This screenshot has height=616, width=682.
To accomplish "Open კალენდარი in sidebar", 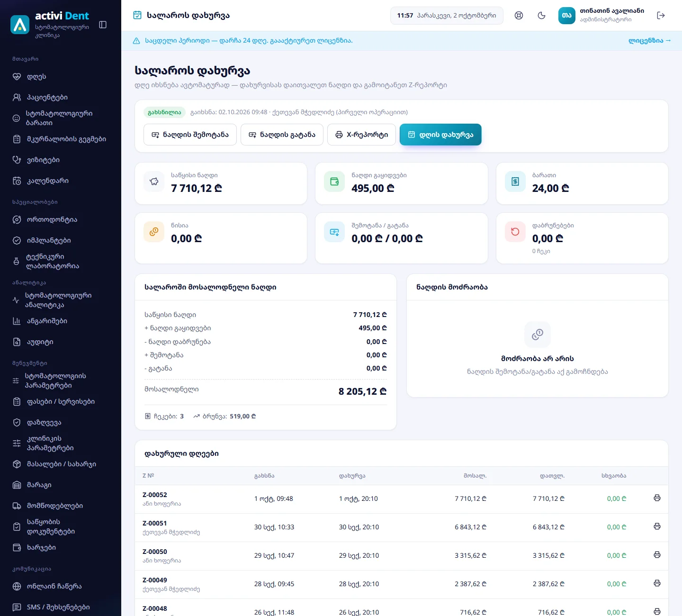I will pyautogui.click(x=61, y=181).
